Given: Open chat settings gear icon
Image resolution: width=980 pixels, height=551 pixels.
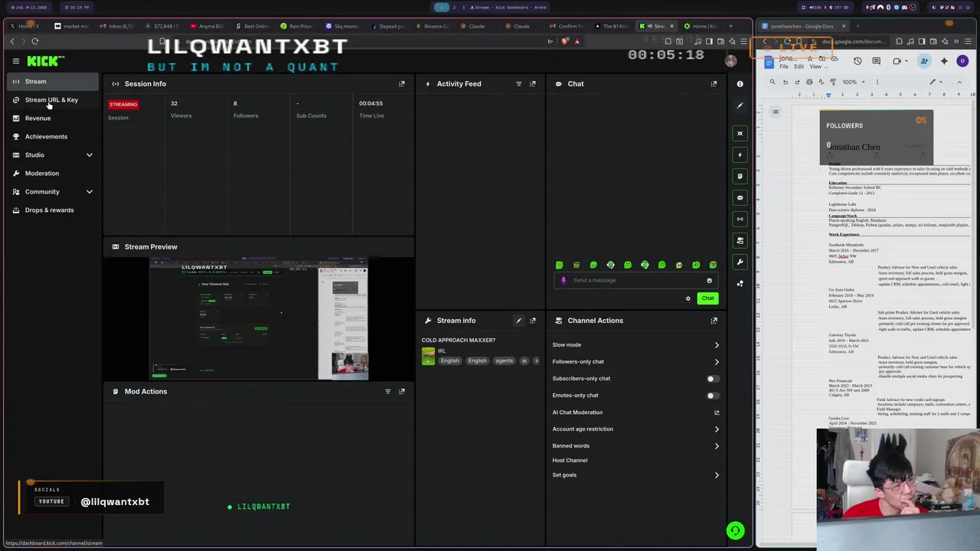Looking at the screenshot, I should point(688,298).
